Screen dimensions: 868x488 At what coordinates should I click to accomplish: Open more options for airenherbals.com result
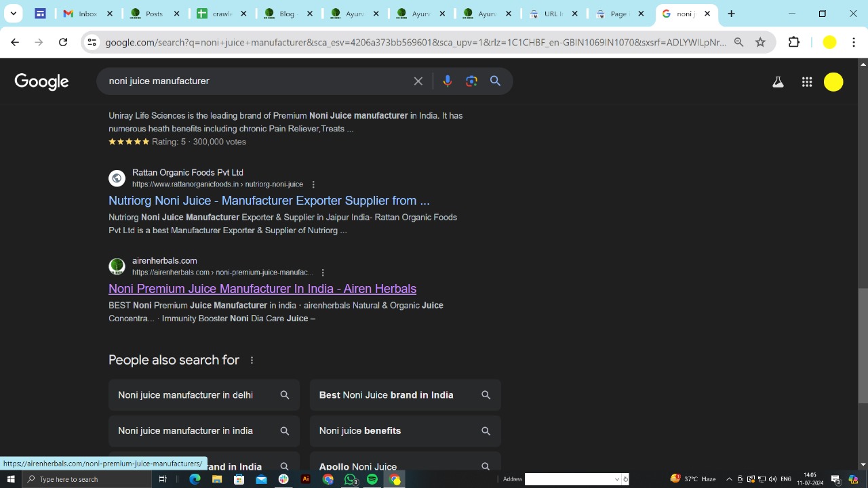tap(323, 272)
